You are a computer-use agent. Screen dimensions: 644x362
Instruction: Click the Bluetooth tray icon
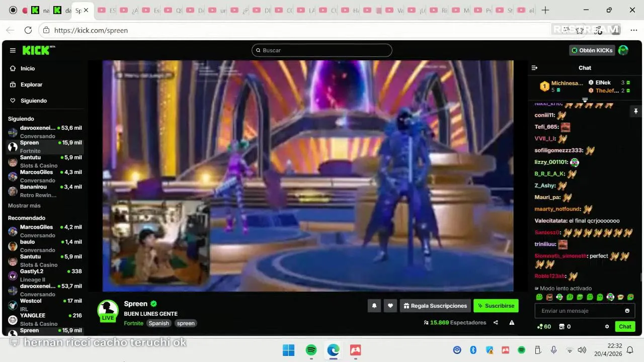[473, 350]
